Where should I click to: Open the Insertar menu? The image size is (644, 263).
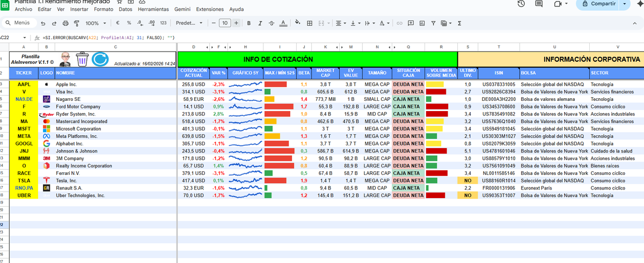point(79,10)
